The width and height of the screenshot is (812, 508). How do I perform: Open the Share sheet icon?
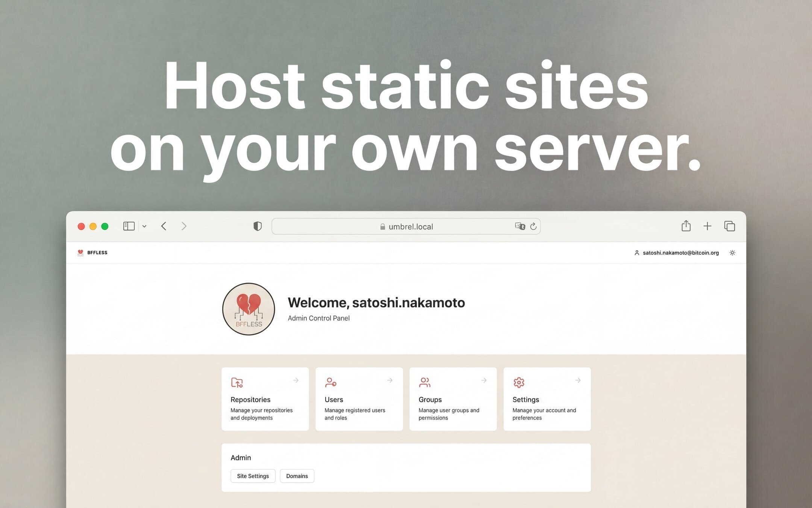686,226
